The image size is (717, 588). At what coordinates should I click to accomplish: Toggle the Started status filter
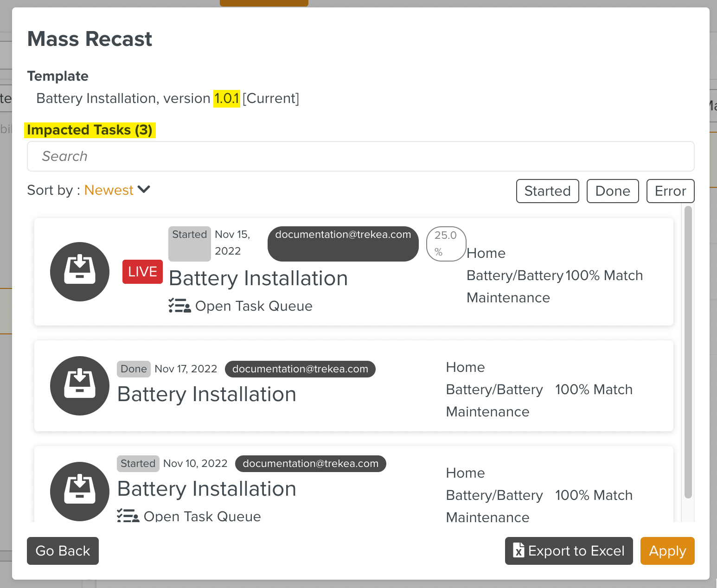(x=547, y=191)
